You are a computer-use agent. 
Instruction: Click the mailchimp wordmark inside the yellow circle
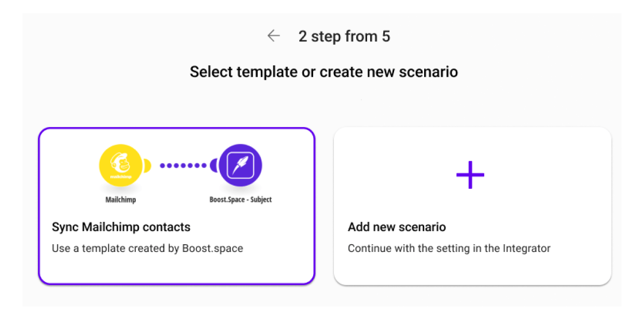120,177
